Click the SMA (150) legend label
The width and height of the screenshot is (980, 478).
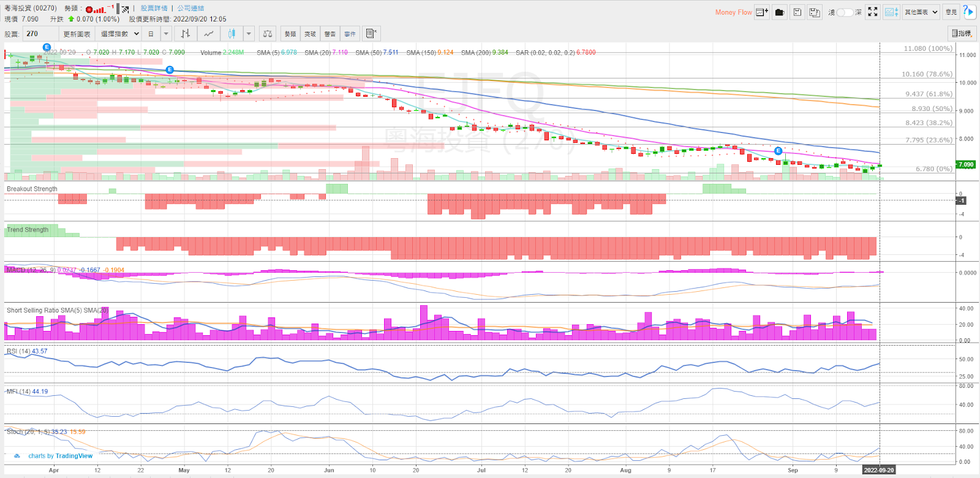(x=421, y=53)
